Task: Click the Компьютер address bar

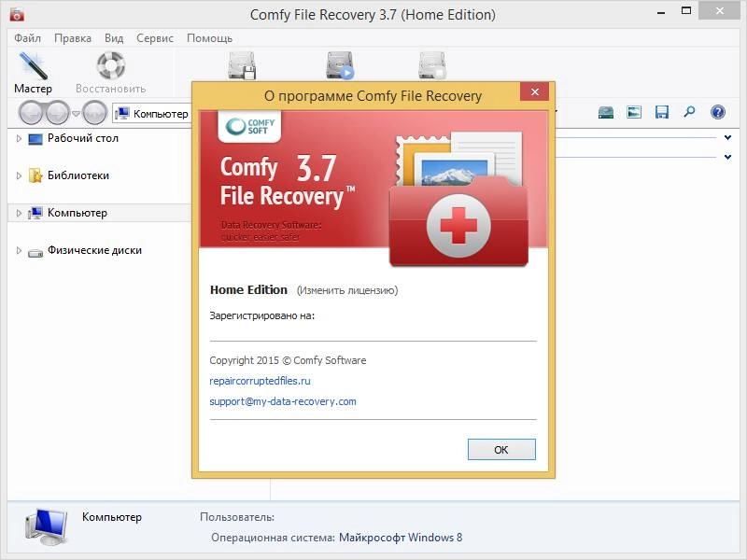Action: [152, 114]
